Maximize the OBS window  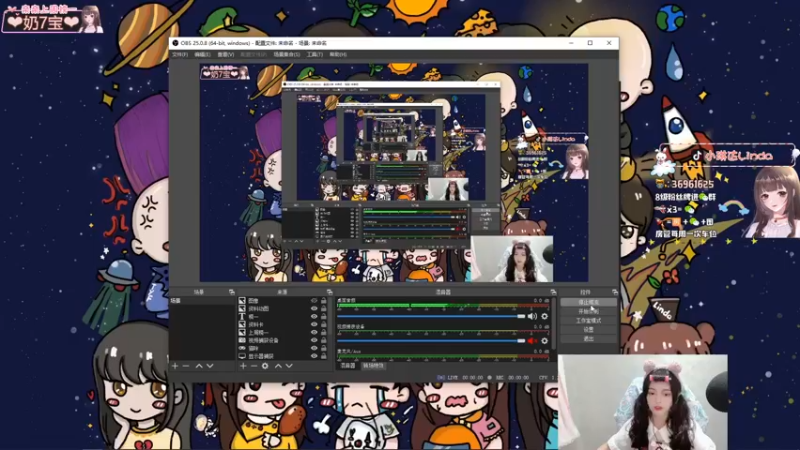(x=590, y=43)
